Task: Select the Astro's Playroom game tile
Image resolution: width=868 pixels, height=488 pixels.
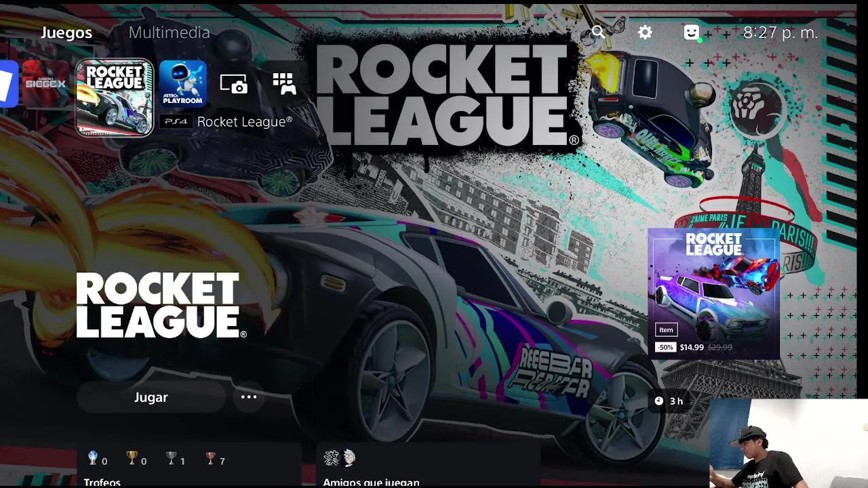Action: point(182,83)
